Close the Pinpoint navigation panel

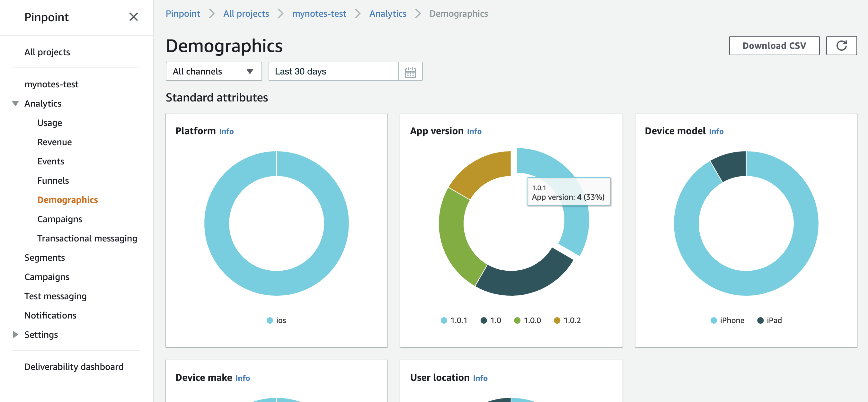pyautogui.click(x=133, y=17)
